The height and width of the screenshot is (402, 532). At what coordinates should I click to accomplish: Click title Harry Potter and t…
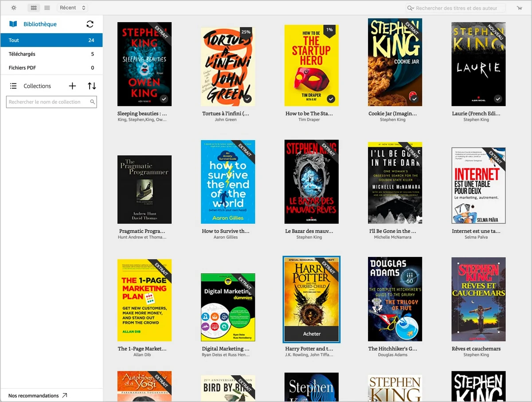(x=309, y=349)
